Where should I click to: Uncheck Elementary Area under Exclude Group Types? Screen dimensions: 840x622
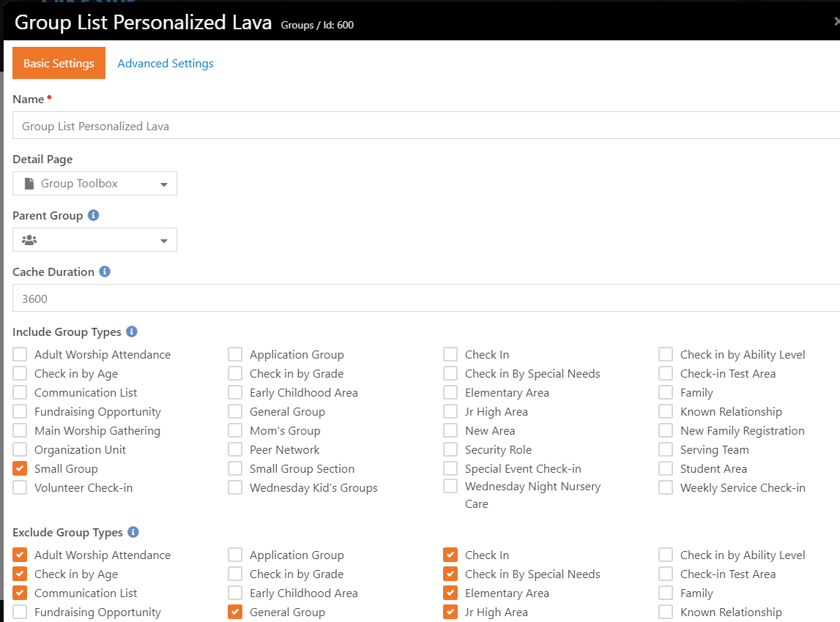450,593
